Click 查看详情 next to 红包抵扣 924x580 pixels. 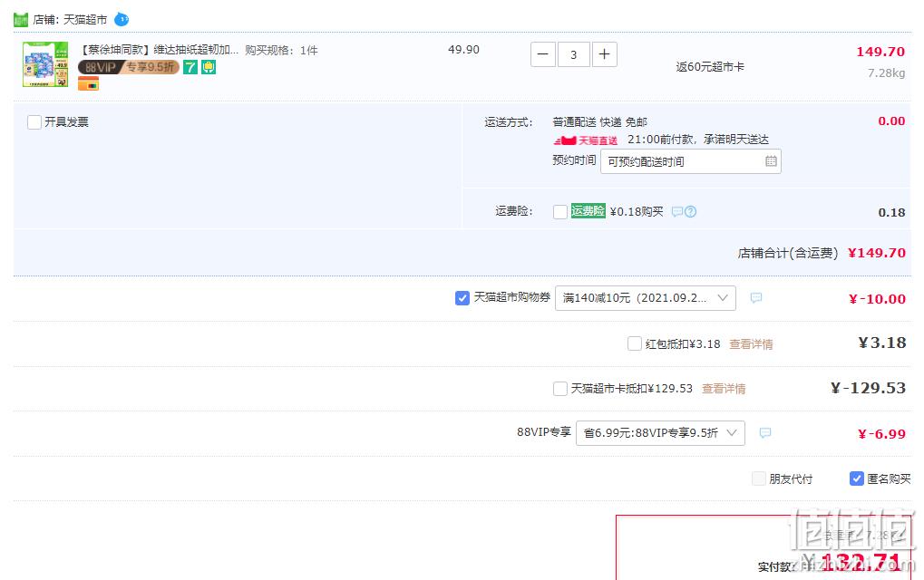pyautogui.click(x=751, y=343)
